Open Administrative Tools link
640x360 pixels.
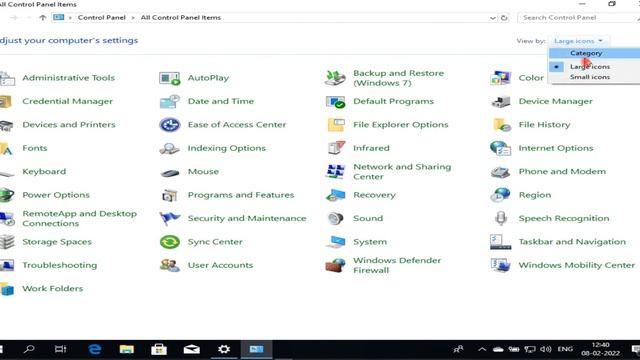click(x=69, y=78)
